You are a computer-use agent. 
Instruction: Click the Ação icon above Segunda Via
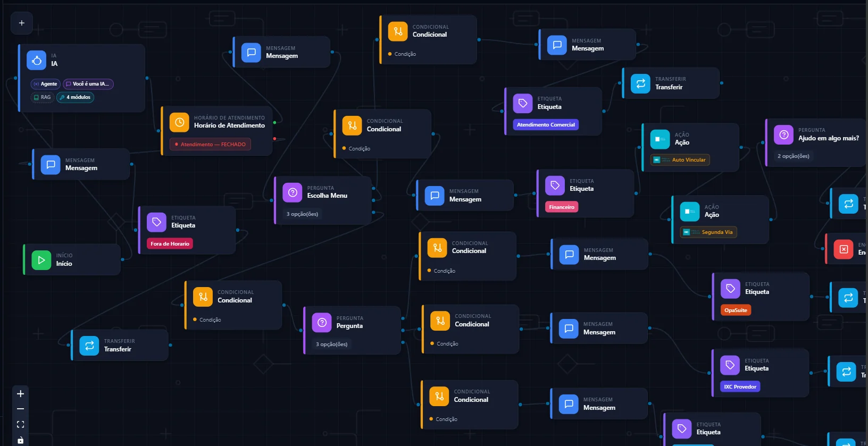tap(690, 212)
